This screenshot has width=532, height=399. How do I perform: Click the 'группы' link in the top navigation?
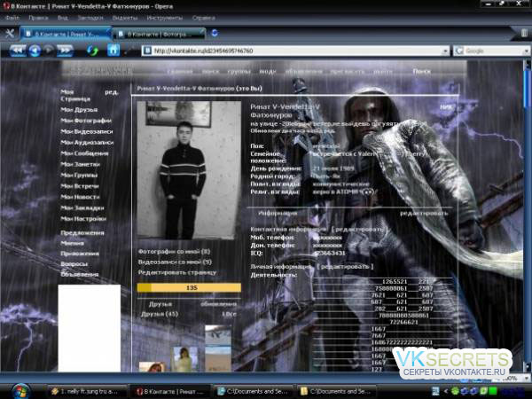[x=239, y=72]
